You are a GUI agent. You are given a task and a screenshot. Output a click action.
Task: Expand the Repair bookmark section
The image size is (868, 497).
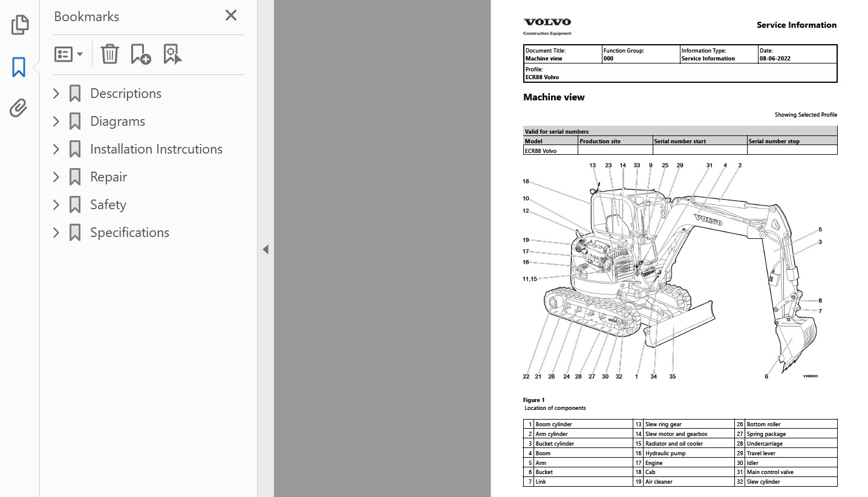(56, 177)
